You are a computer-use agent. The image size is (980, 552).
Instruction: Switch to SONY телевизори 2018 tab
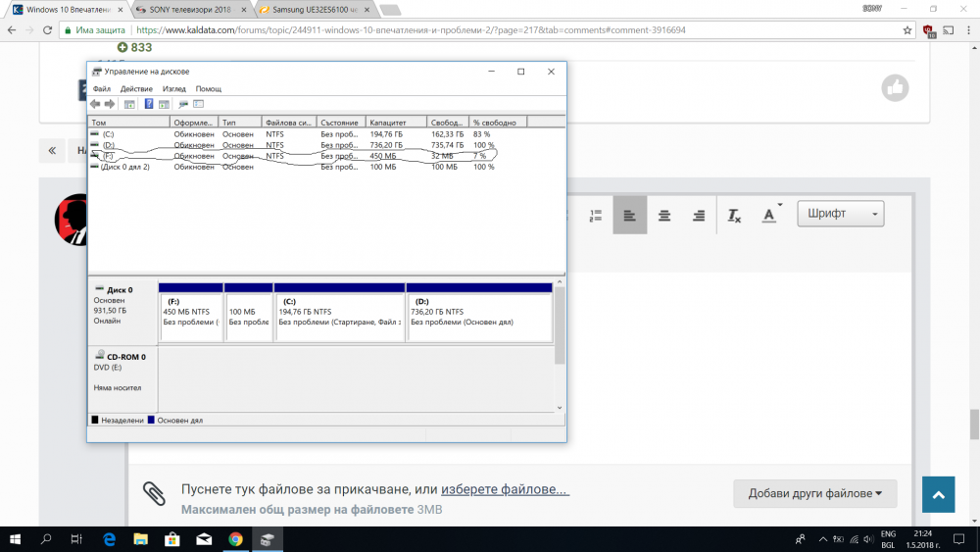point(190,10)
